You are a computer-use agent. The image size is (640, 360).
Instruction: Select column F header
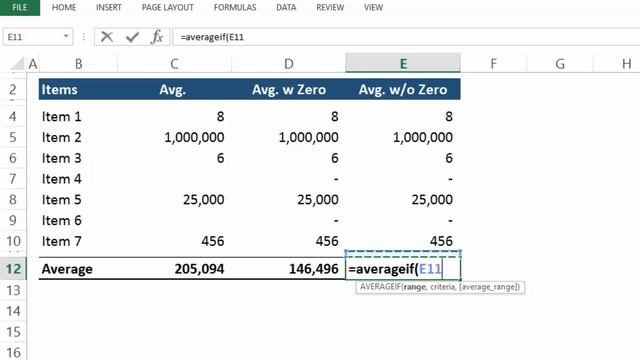pos(493,64)
